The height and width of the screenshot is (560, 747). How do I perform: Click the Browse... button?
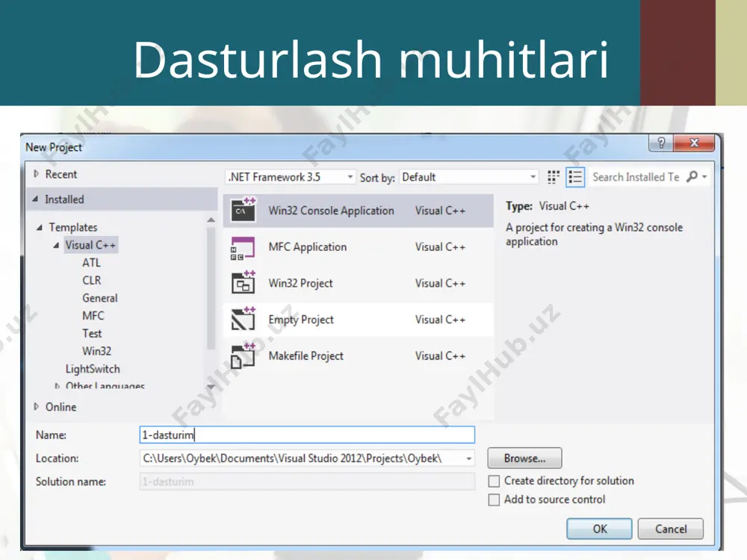(524, 458)
